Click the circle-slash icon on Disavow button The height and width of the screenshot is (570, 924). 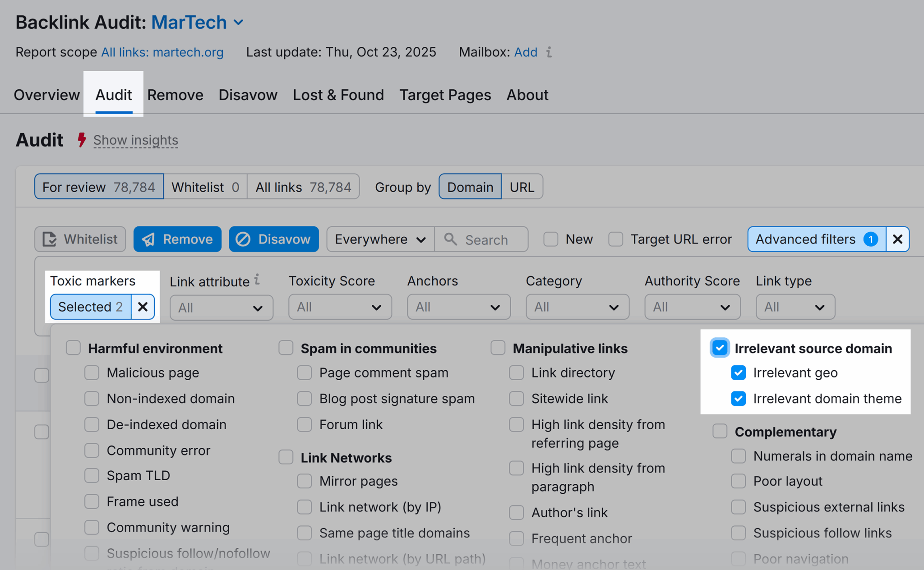244,239
